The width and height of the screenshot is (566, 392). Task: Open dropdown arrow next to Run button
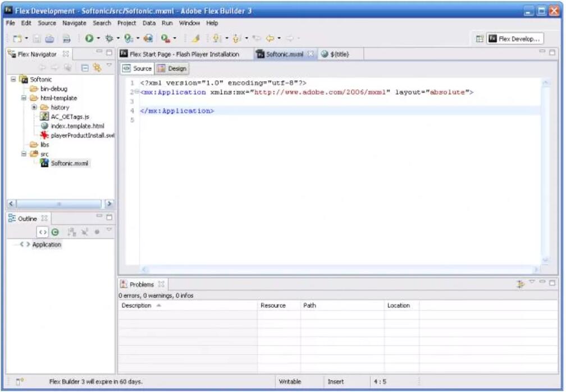(x=98, y=39)
